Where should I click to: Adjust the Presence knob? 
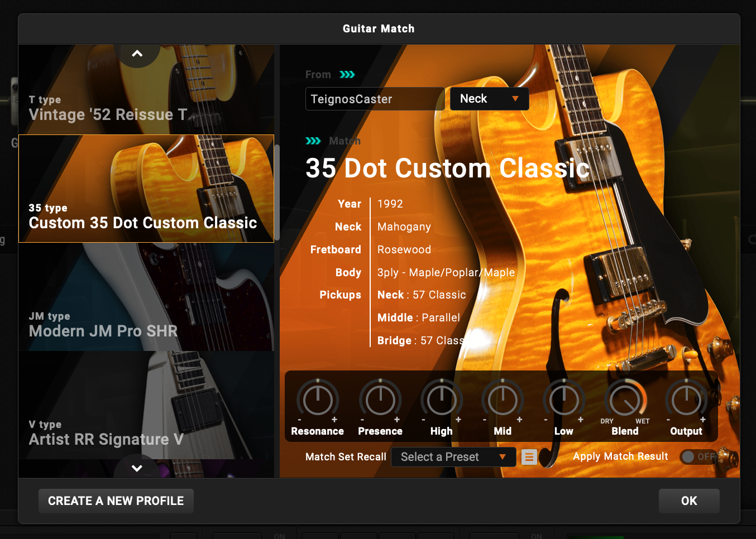coord(380,400)
